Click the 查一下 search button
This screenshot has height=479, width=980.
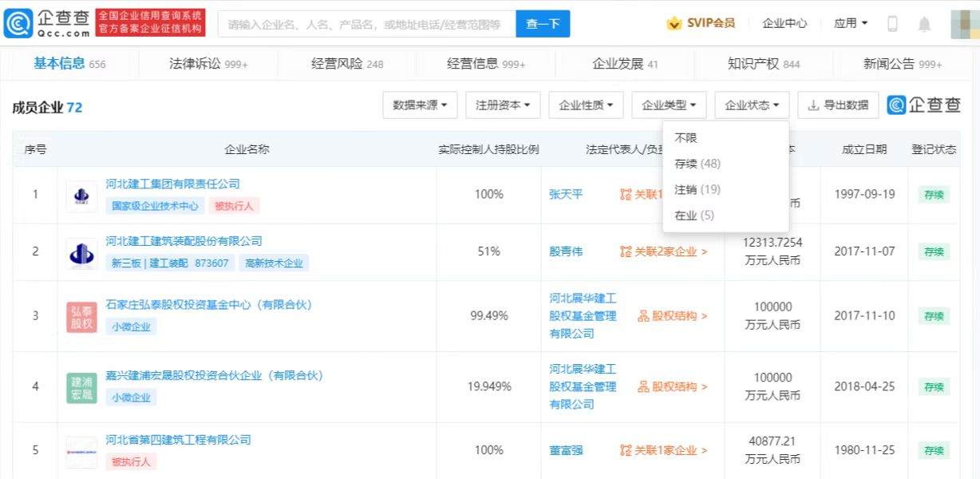pyautogui.click(x=543, y=23)
